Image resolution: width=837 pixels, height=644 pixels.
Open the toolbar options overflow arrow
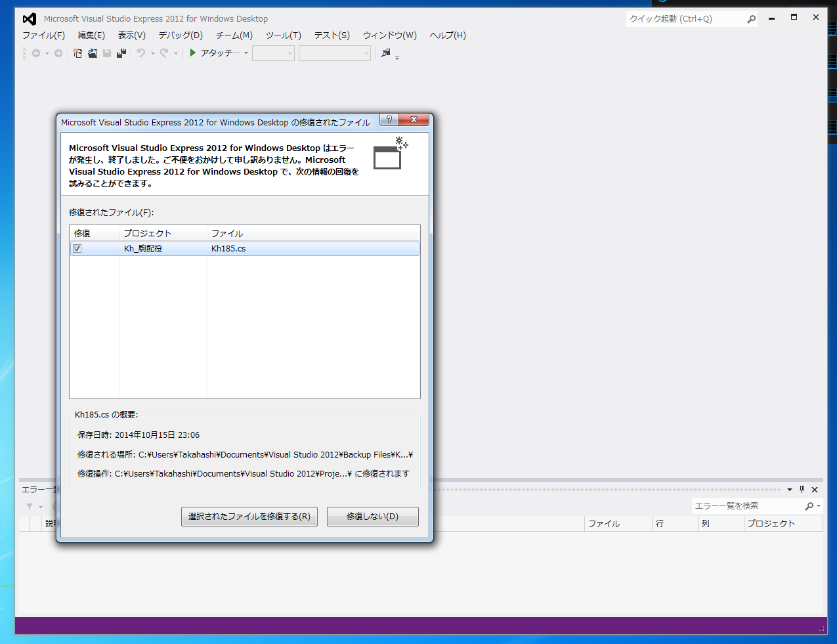[397, 58]
